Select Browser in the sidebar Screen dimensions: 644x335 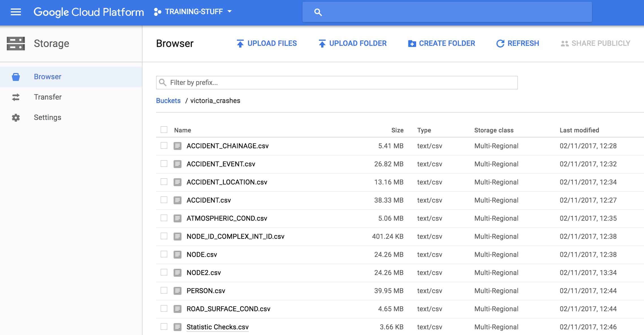(x=71, y=77)
